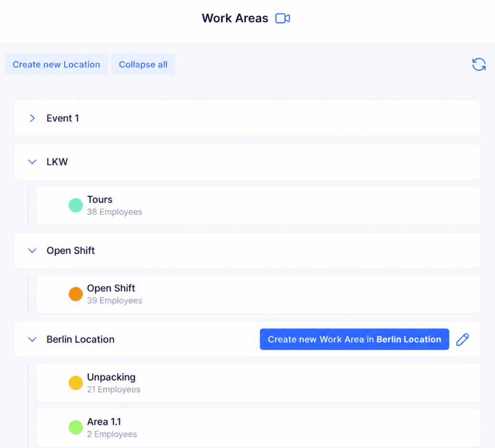Select the teal Tours color dot
Image resolution: width=495 pixels, height=448 pixels.
coord(76,206)
